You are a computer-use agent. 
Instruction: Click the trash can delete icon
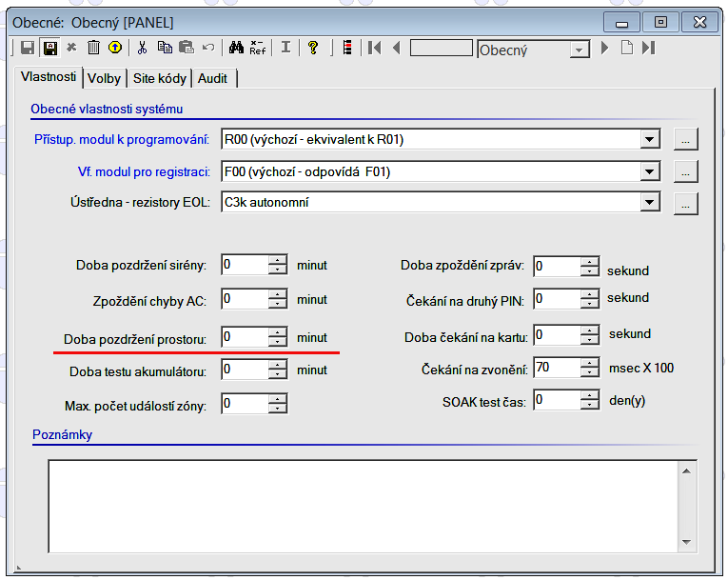(93, 48)
